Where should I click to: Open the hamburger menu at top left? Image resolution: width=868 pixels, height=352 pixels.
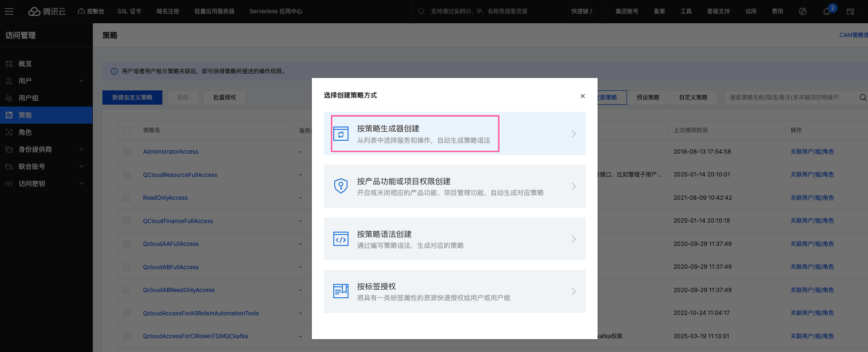9,11
